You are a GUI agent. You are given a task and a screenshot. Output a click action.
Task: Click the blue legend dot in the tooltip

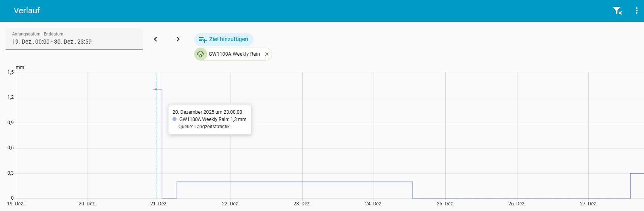[175, 119]
